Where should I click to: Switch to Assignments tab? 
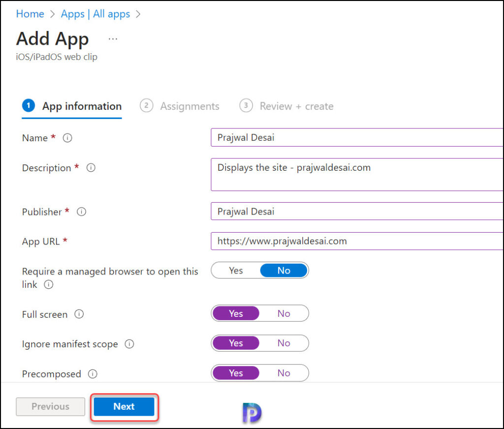coord(180,106)
